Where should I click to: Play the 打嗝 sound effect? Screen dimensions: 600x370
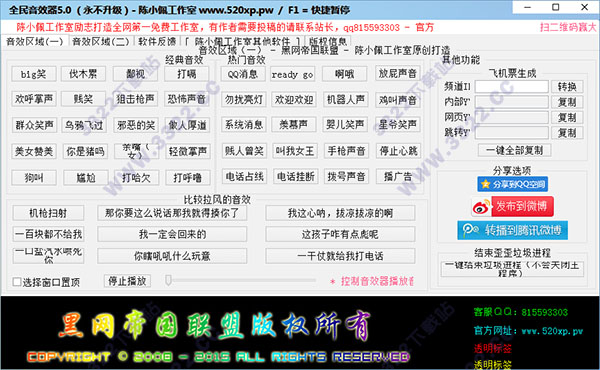[x=187, y=74]
